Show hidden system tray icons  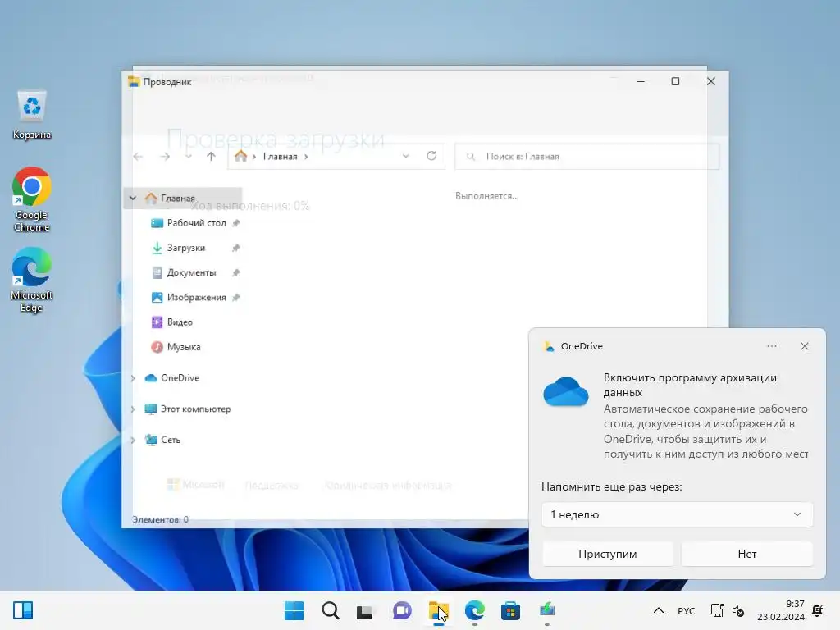(659, 610)
